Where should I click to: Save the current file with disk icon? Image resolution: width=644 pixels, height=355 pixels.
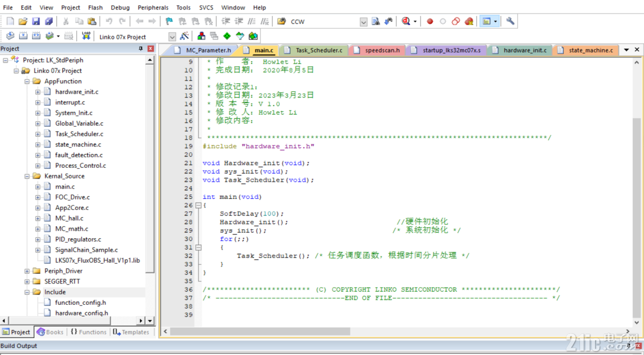point(36,21)
